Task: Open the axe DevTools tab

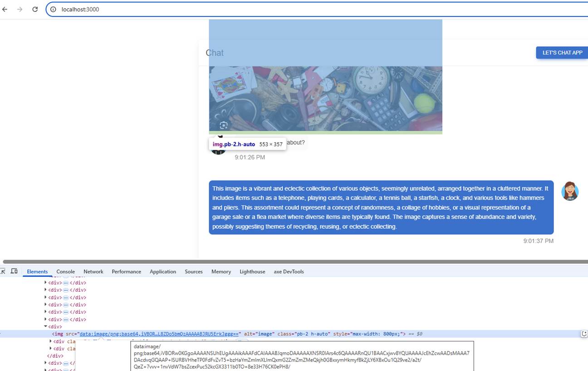Action: pyautogui.click(x=289, y=272)
